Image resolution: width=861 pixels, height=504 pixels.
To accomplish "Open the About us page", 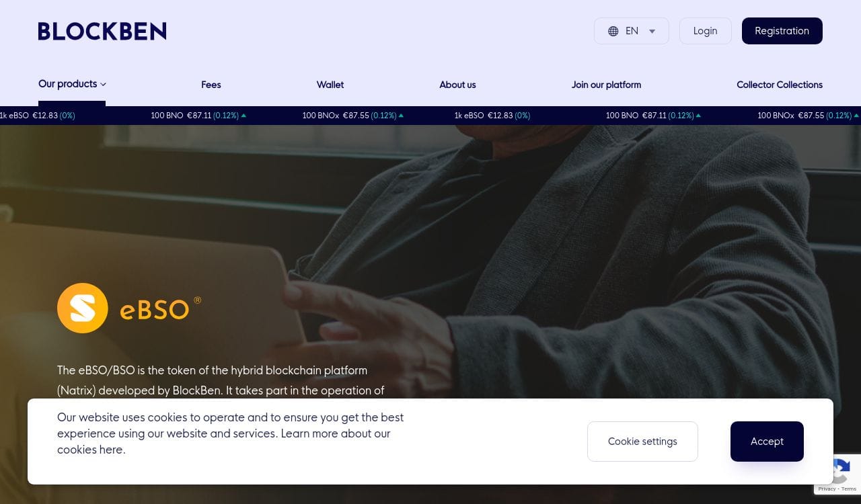I will (x=457, y=85).
